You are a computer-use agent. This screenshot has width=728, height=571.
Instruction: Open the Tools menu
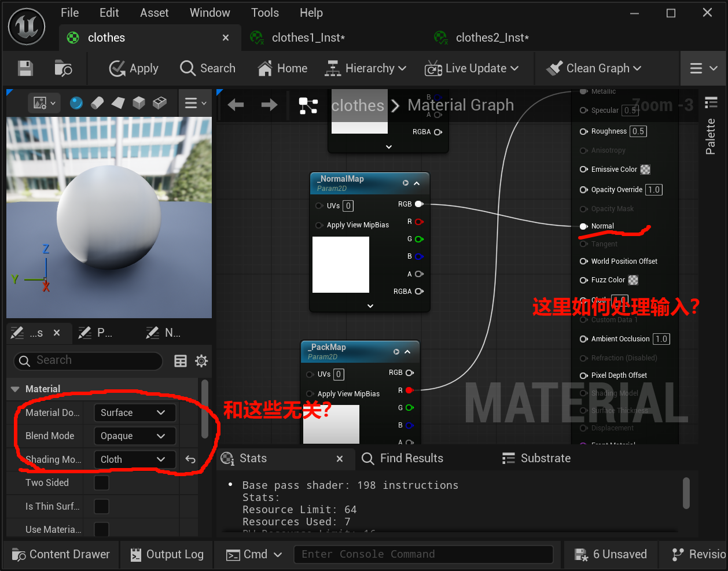point(265,13)
